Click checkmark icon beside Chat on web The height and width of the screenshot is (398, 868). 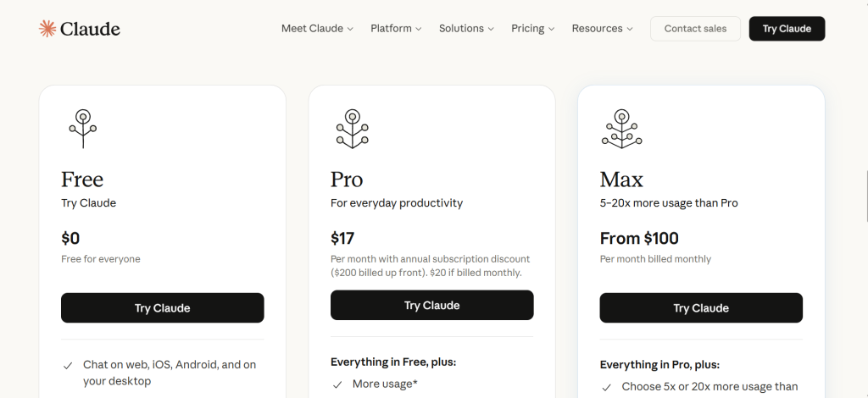(68, 366)
